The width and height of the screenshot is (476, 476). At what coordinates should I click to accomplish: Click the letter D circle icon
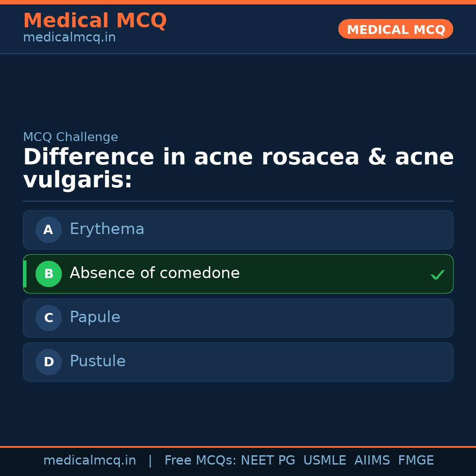click(48, 362)
